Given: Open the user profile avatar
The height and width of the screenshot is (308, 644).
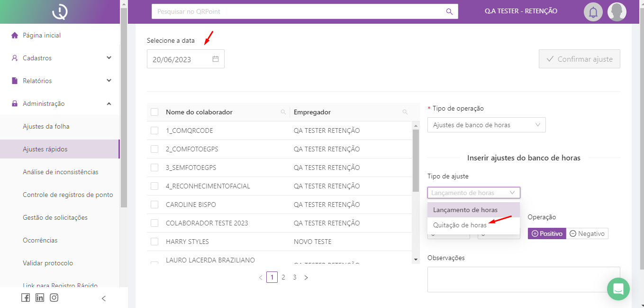Looking at the screenshot, I should (617, 12).
